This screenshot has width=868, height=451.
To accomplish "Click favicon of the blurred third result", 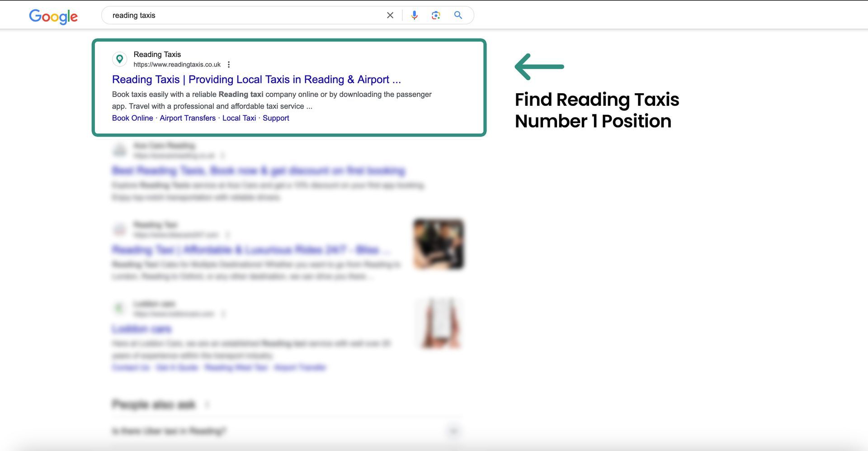I will click(x=119, y=229).
